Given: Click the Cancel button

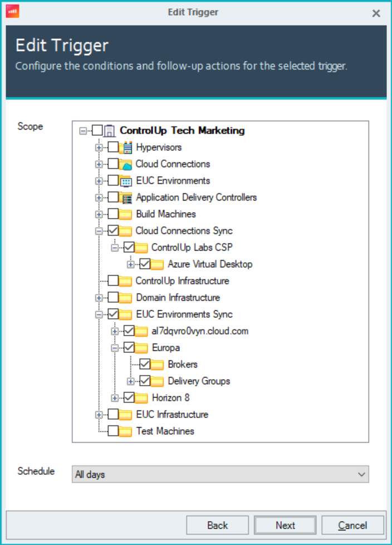Looking at the screenshot, I should pyautogui.click(x=352, y=525).
